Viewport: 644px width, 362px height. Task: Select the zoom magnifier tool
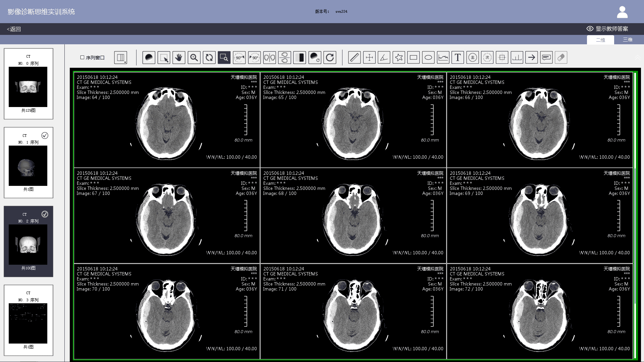tap(194, 57)
